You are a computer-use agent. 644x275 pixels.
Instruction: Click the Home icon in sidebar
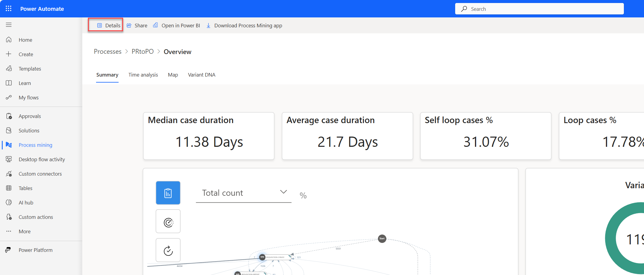(x=9, y=40)
